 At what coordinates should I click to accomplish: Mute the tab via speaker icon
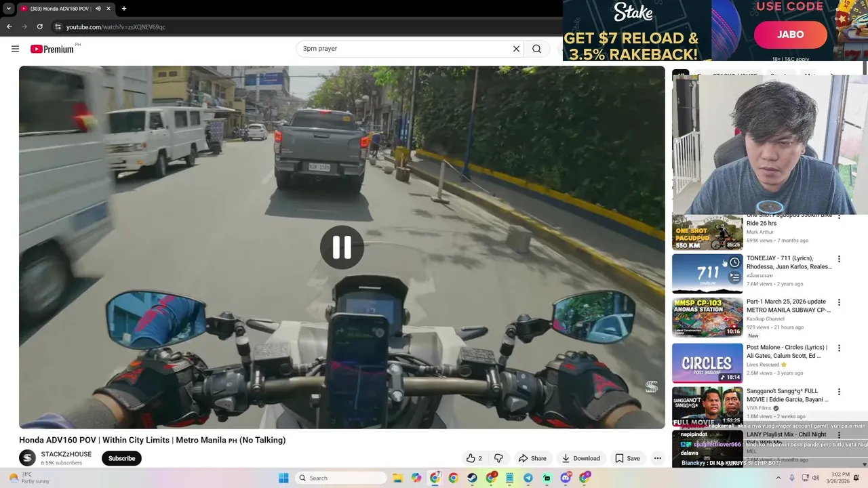(x=98, y=9)
